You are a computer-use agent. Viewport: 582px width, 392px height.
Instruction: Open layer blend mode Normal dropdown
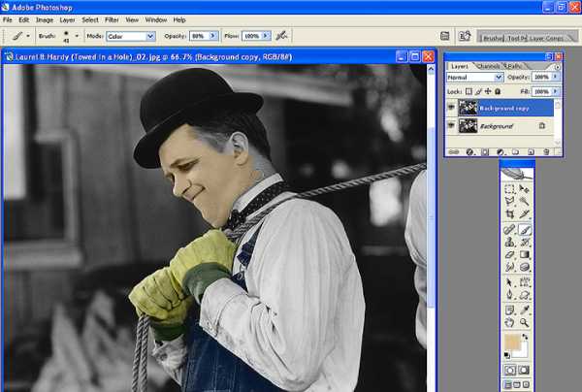[x=474, y=77]
